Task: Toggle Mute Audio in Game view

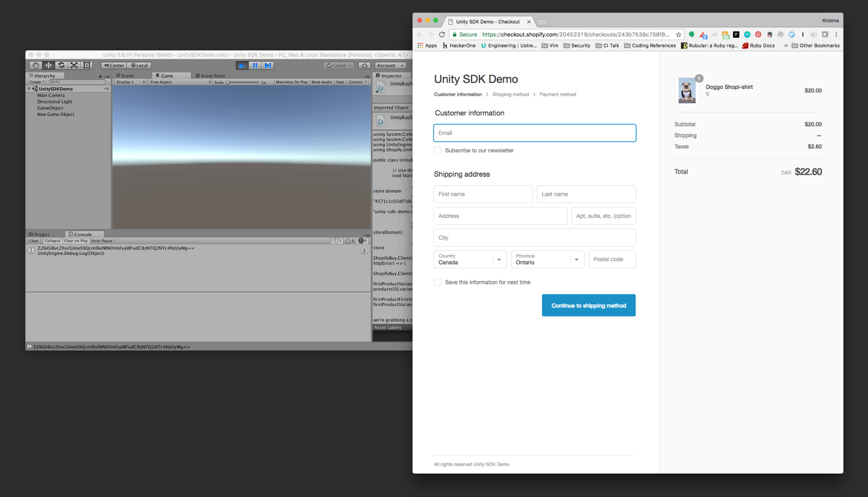Action: (321, 82)
